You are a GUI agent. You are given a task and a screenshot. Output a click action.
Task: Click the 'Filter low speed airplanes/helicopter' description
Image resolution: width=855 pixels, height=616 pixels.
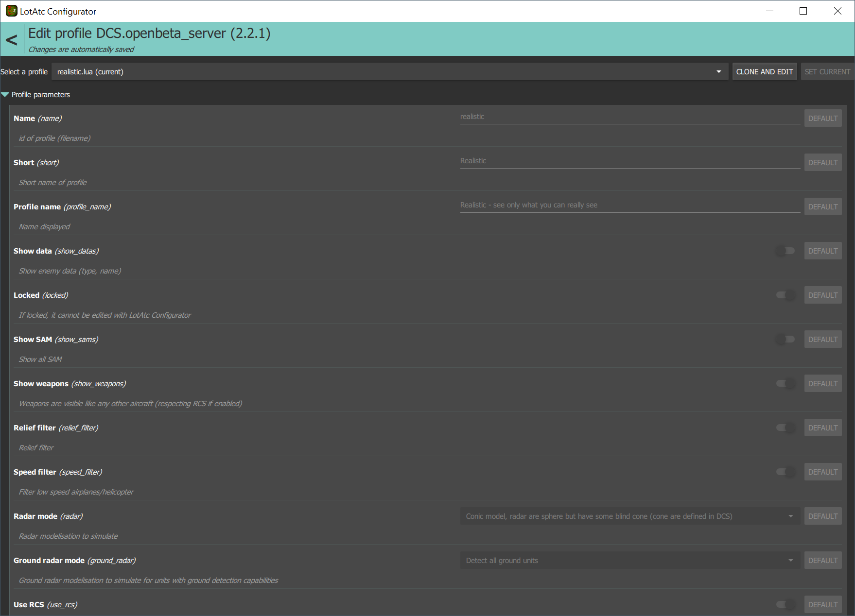(x=76, y=492)
